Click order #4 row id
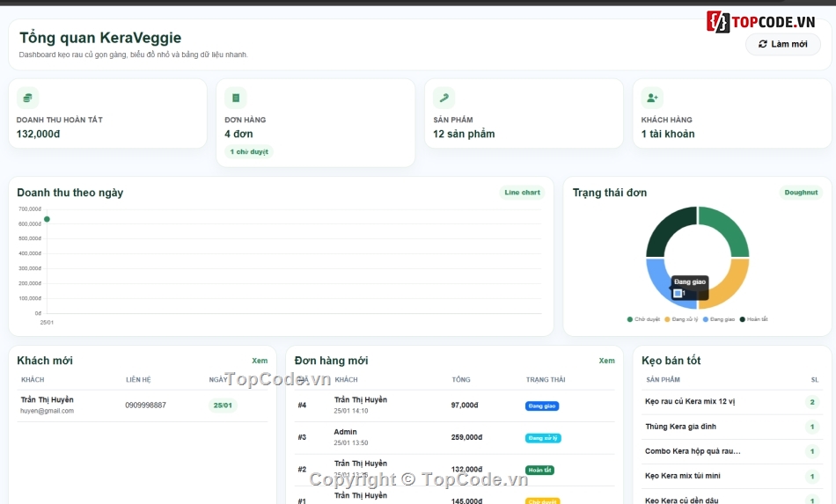Image resolution: width=836 pixels, height=504 pixels. (x=302, y=405)
